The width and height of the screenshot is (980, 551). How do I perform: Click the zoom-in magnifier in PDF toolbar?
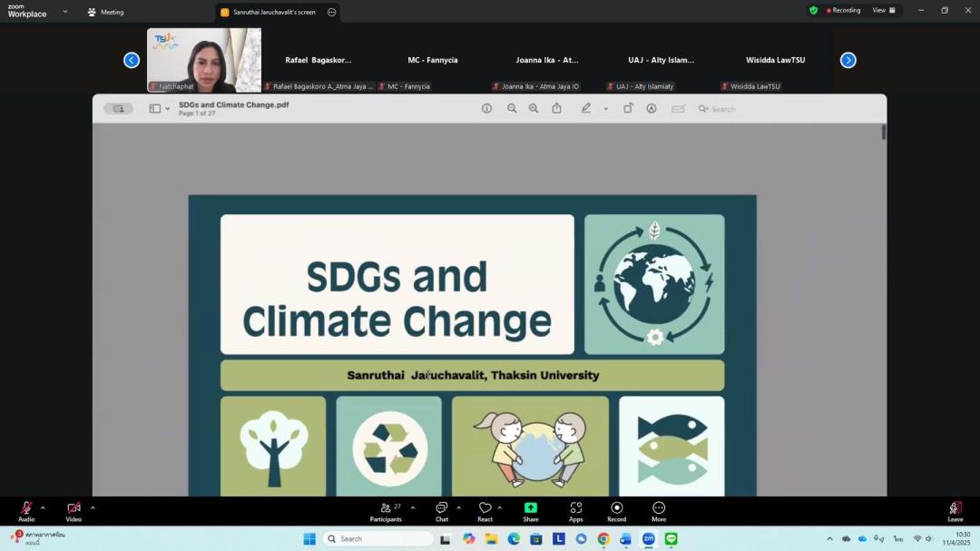(x=534, y=109)
